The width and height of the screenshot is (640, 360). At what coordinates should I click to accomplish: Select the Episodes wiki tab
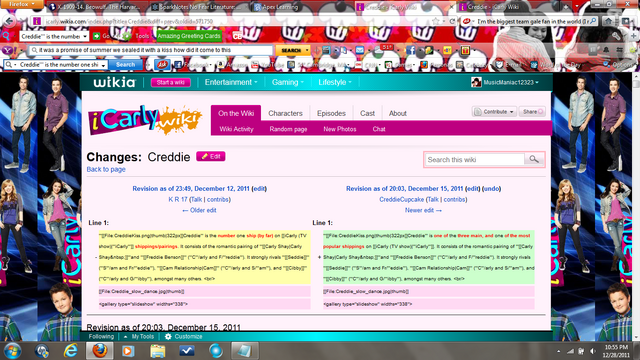click(x=331, y=113)
